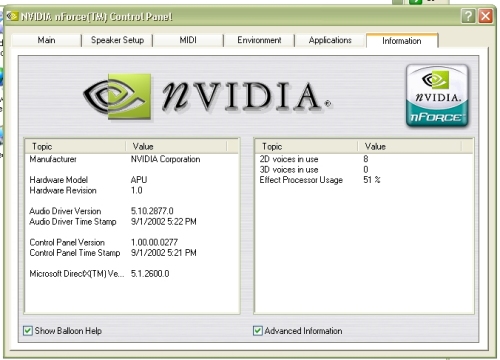Screen dimensions: 500x360
Task: Open the MIDI tab
Action: (x=188, y=40)
